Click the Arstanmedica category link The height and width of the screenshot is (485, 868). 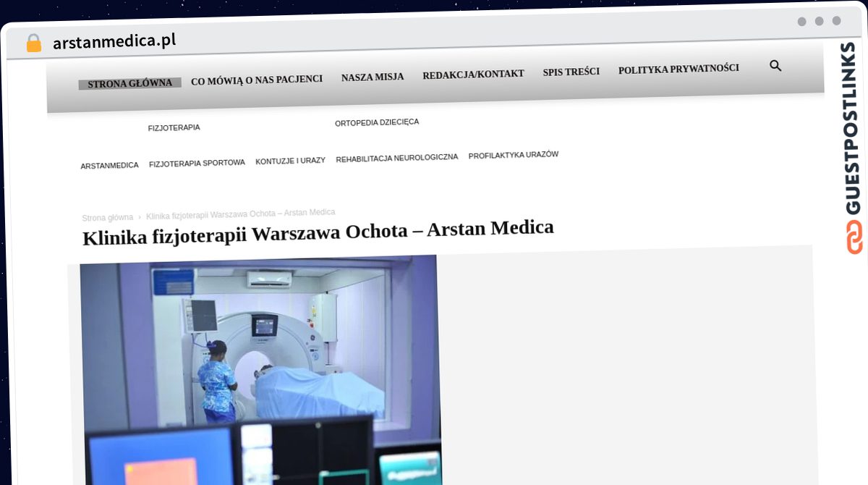tap(109, 166)
